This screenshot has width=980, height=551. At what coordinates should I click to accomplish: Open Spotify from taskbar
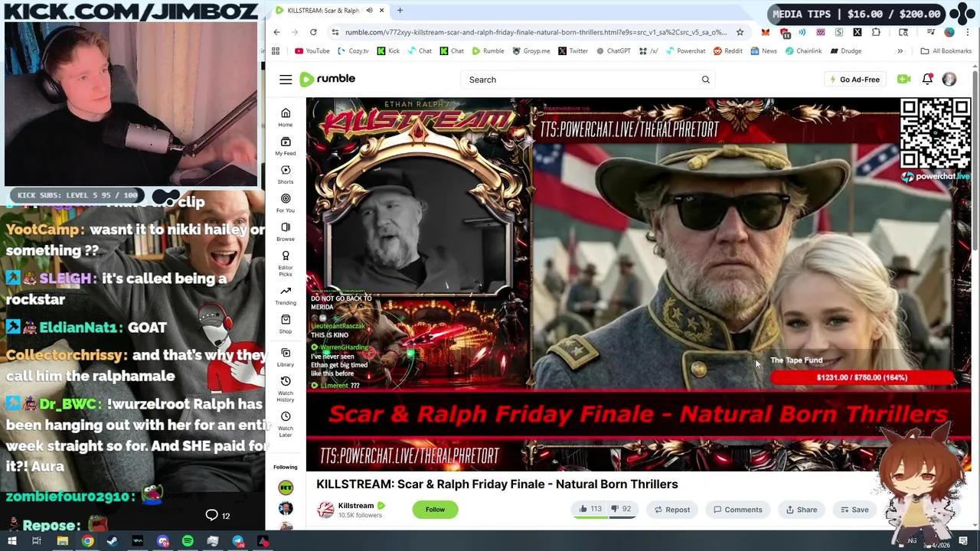(188, 541)
